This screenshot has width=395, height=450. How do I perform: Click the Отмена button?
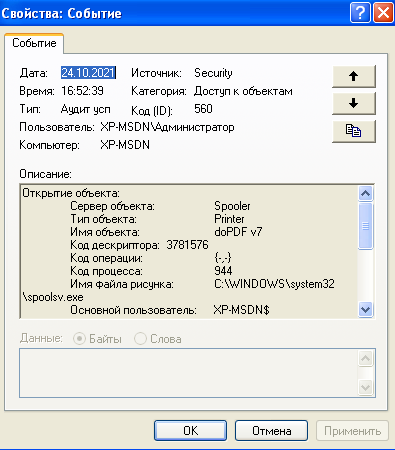click(271, 431)
